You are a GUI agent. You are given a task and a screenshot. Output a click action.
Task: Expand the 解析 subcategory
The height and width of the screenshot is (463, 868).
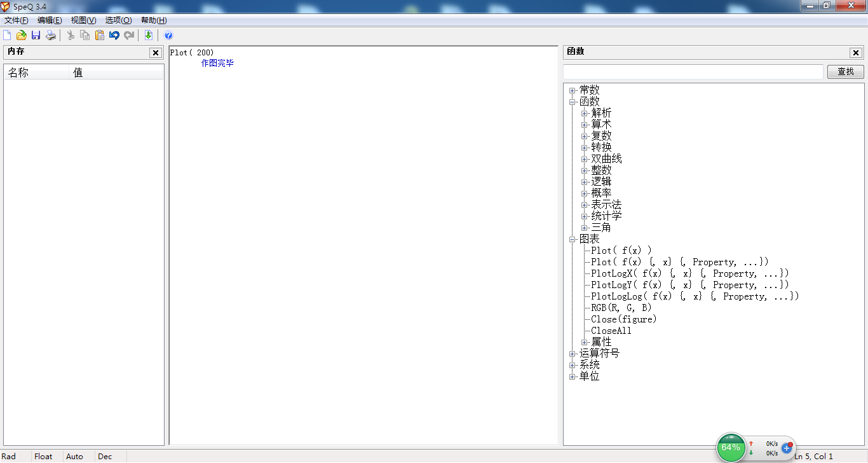[585, 113]
